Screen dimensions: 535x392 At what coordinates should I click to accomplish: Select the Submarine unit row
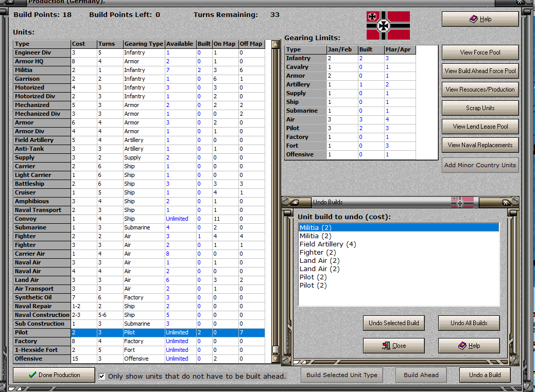139,228
